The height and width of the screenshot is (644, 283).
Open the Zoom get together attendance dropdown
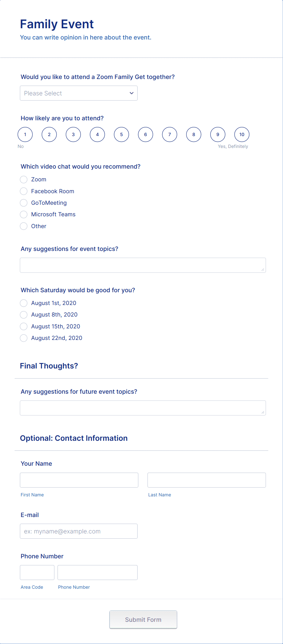[x=79, y=93]
